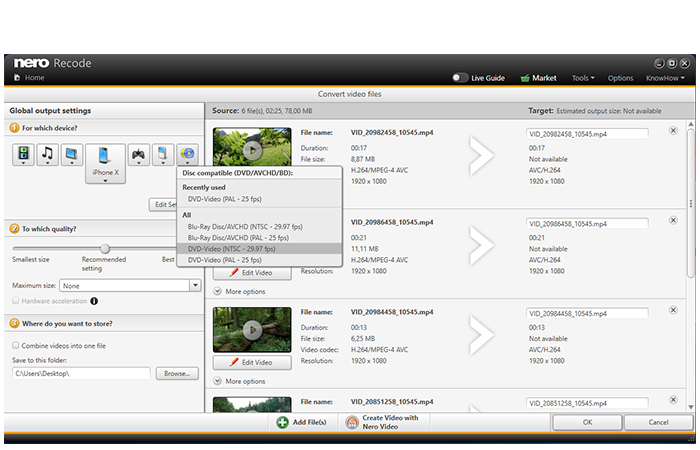Choose the game controller device icon
700x450 pixels.
point(138,155)
